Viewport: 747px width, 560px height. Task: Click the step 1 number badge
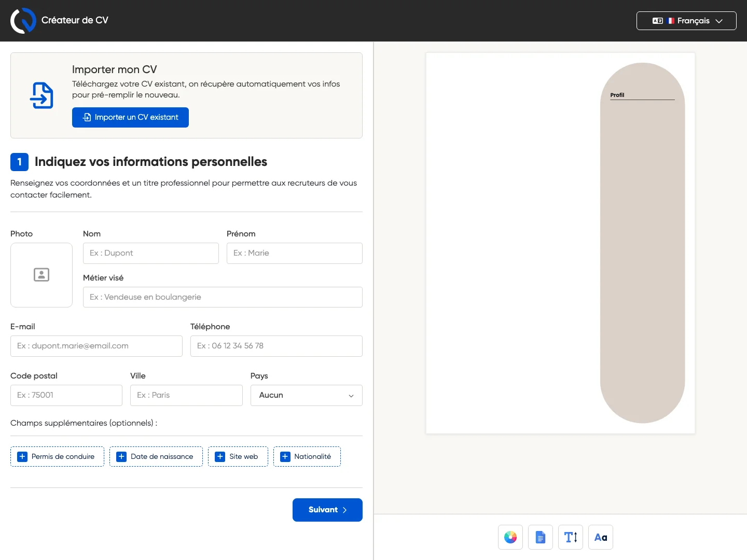[19, 162]
